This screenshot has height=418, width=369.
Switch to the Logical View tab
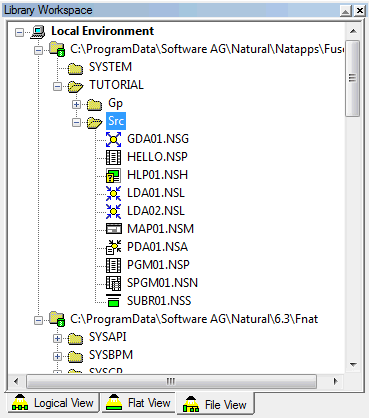[x=53, y=403]
